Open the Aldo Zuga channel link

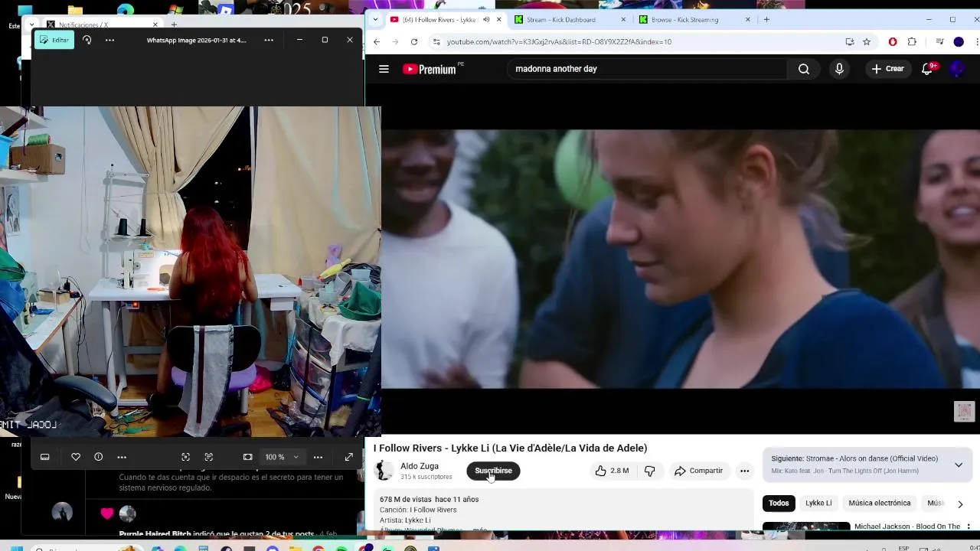[x=420, y=466]
